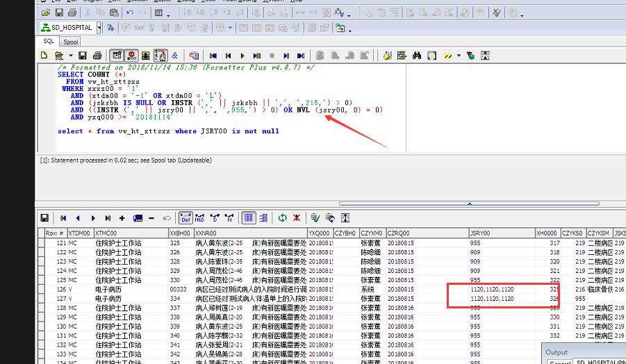Switch results to single-record form view

(x=263, y=218)
